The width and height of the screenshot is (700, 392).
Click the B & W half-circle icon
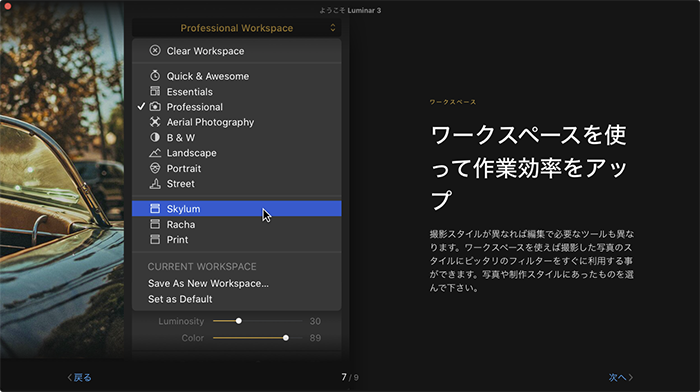pyautogui.click(x=155, y=137)
